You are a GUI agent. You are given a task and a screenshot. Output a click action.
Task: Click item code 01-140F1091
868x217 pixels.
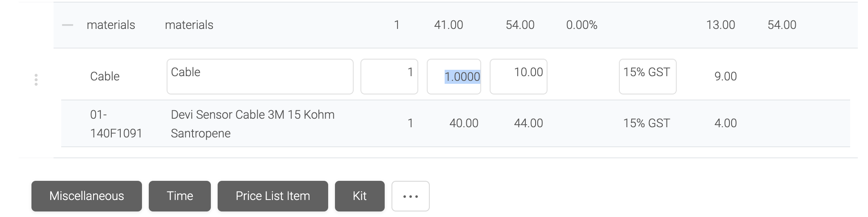[116, 124]
